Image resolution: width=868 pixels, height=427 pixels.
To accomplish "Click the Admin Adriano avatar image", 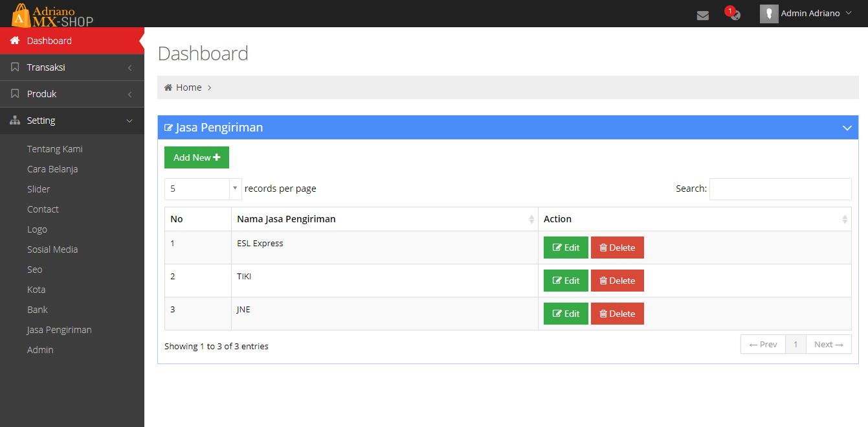I will (768, 14).
